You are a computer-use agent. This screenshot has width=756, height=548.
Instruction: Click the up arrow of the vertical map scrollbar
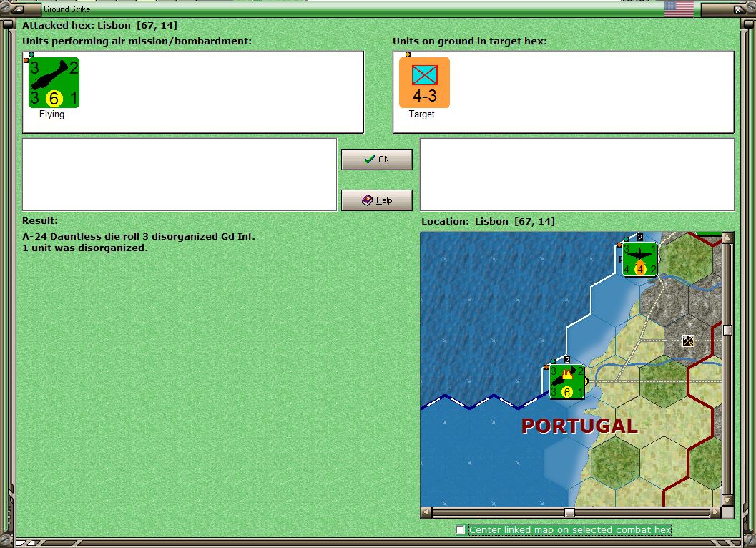click(x=729, y=236)
